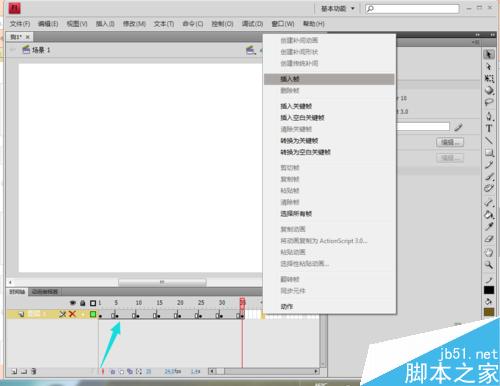The height and width of the screenshot is (386, 500).
Task: Click the New Layer icon
Action: pyautogui.click(x=14, y=371)
